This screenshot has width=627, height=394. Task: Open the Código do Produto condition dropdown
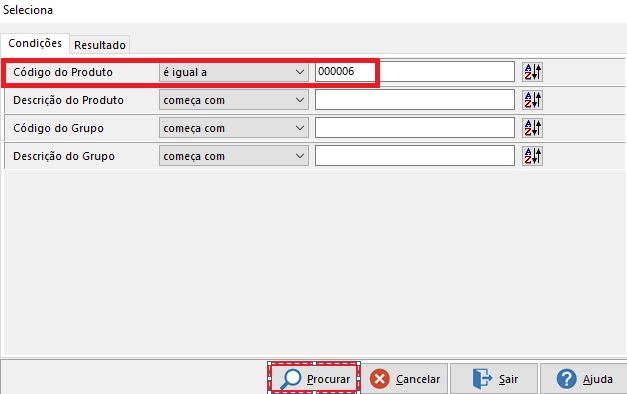[x=234, y=72]
